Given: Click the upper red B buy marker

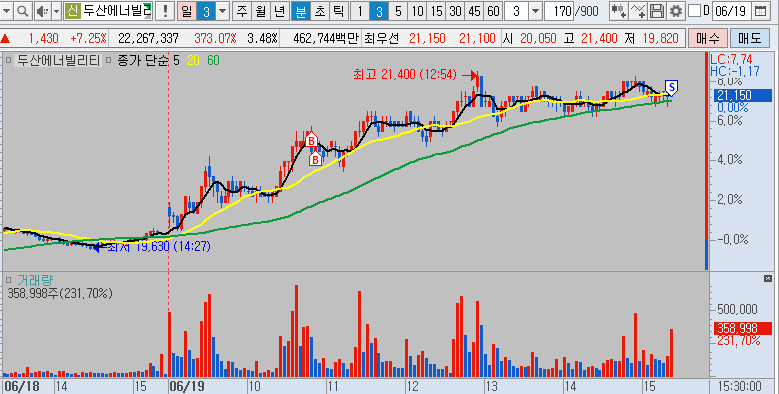Looking at the screenshot, I should point(311,141).
